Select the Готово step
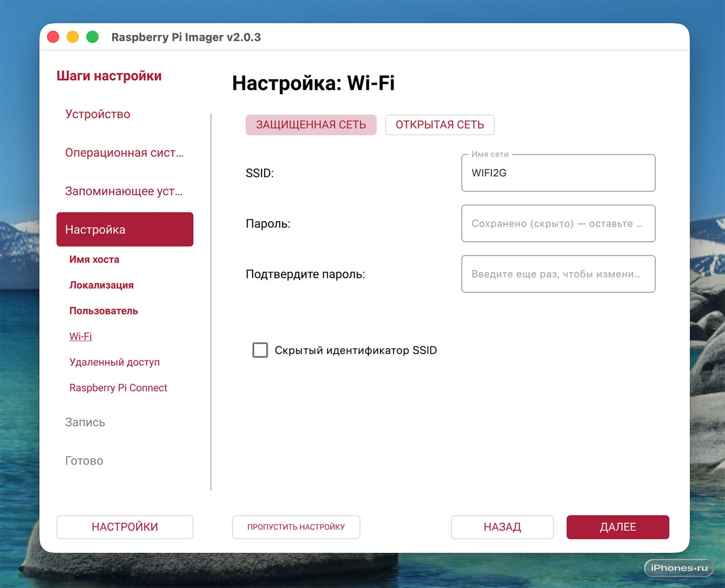 [84, 461]
